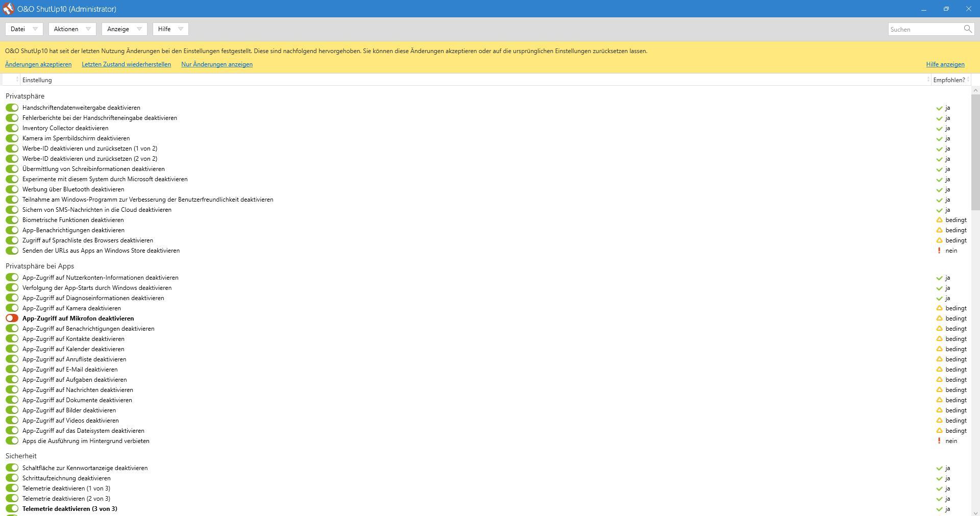Click the vertical scrollbar thumb
This screenshot has width=980, height=516.
tap(975, 152)
